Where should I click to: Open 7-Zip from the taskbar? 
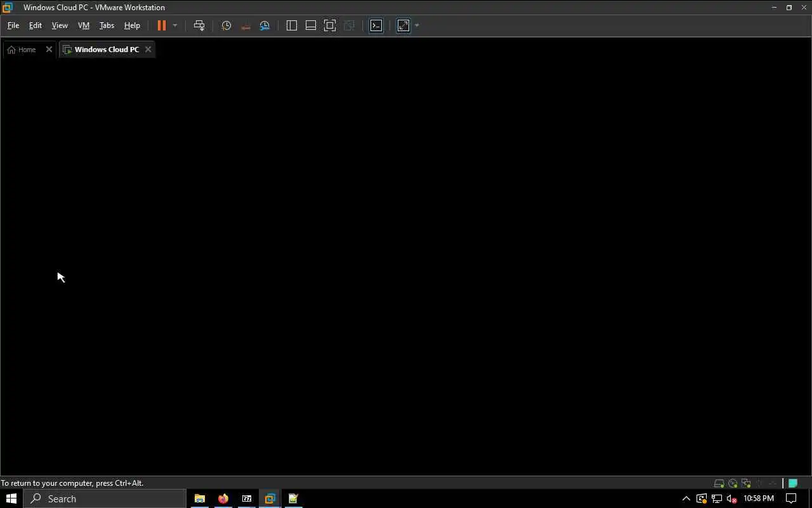[247, 498]
